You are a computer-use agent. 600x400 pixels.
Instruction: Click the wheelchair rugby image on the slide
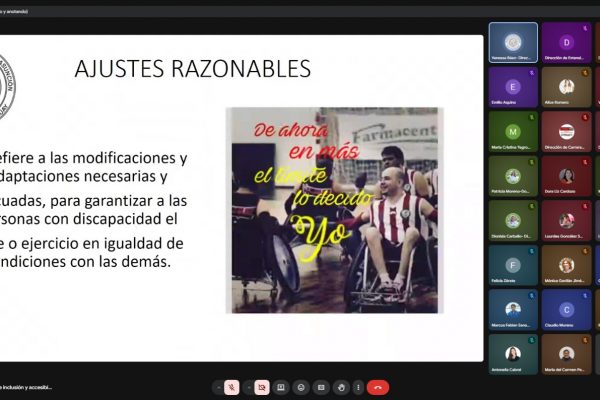point(334,210)
